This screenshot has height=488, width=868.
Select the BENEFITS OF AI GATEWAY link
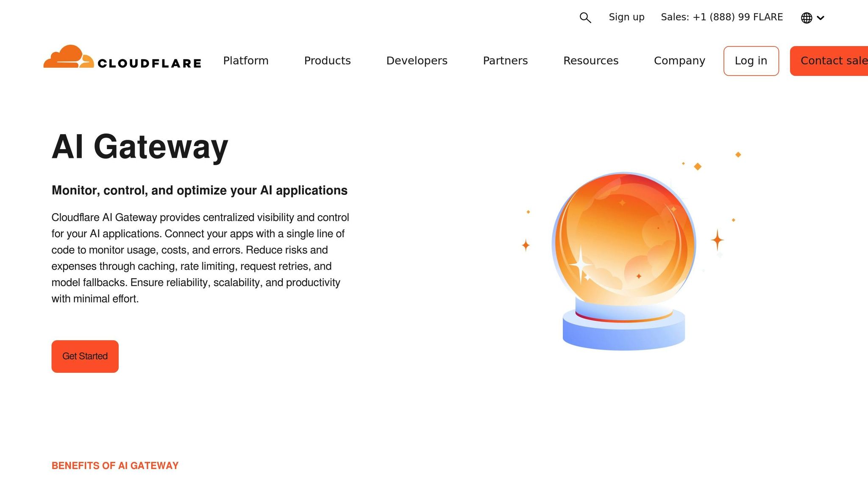tap(115, 466)
